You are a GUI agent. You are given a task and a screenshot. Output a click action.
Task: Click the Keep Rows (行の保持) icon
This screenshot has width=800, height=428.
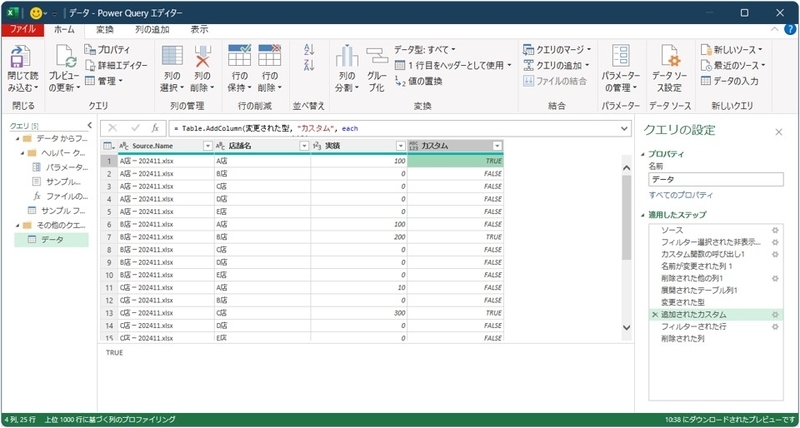click(x=239, y=55)
